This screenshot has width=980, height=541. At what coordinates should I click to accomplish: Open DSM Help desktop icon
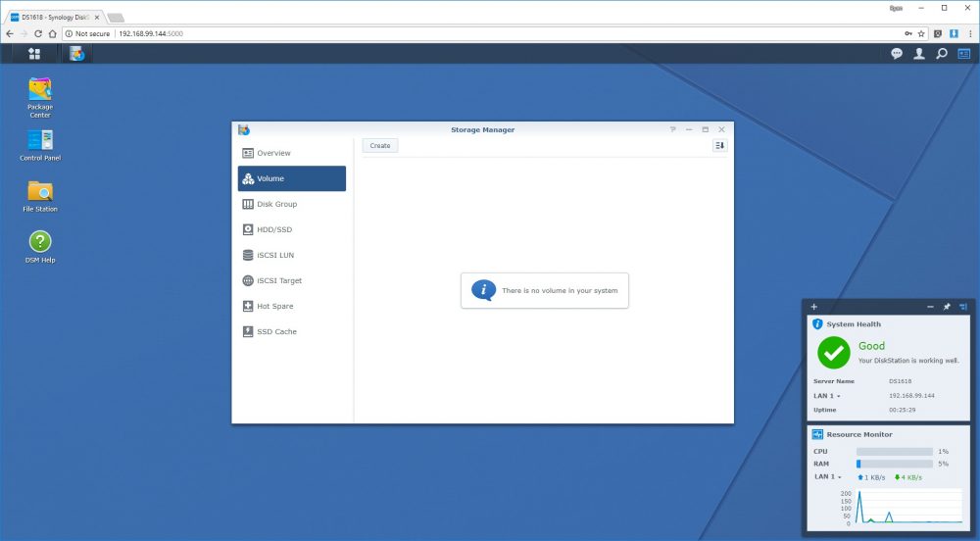click(x=40, y=247)
